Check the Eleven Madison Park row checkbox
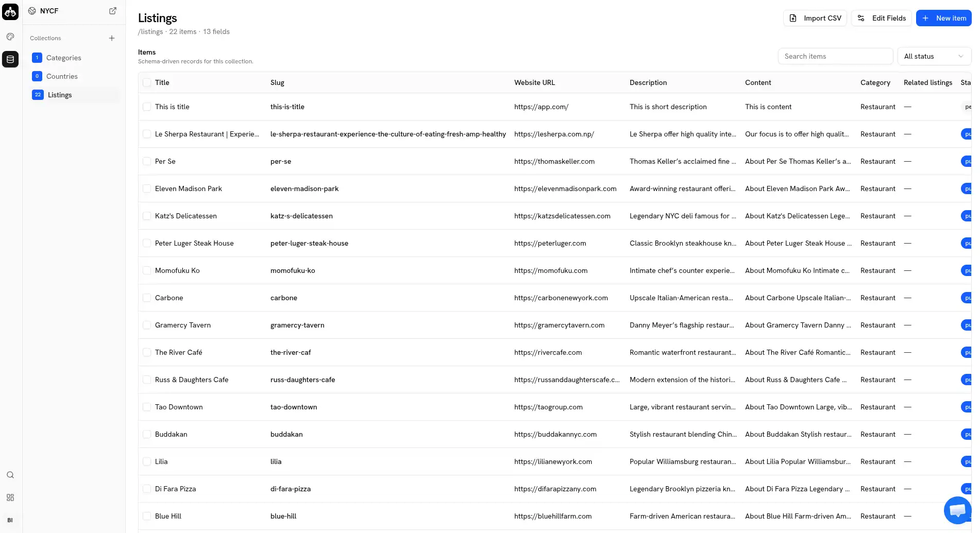This screenshot has width=980, height=533. 147,188
